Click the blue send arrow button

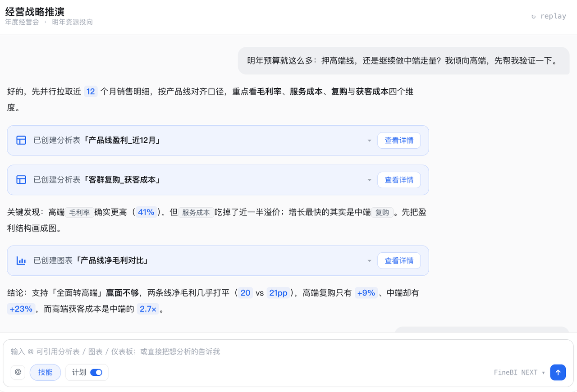558,373
